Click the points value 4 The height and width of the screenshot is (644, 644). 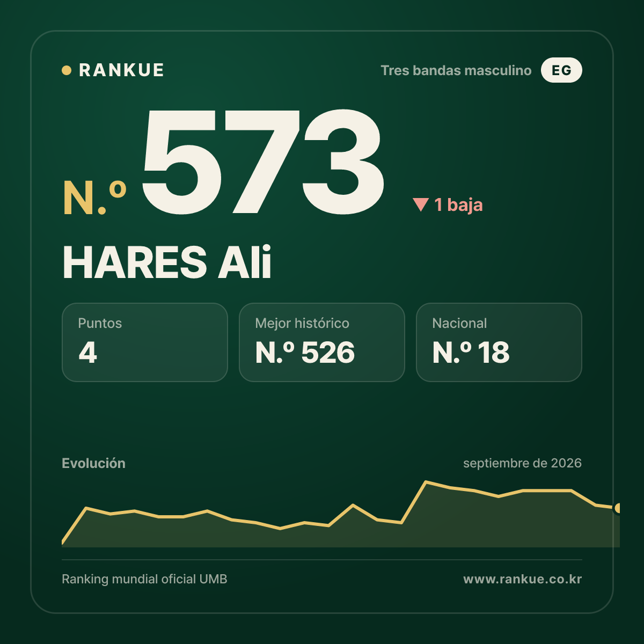click(x=88, y=353)
